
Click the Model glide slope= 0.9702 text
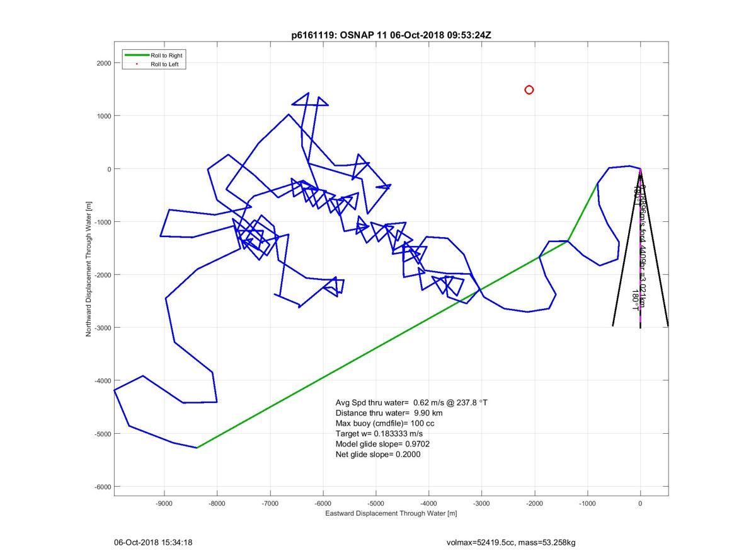(383, 444)
